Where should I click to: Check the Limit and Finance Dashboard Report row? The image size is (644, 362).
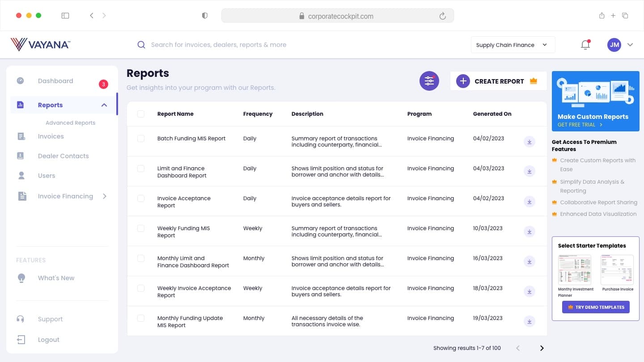coord(141,168)
